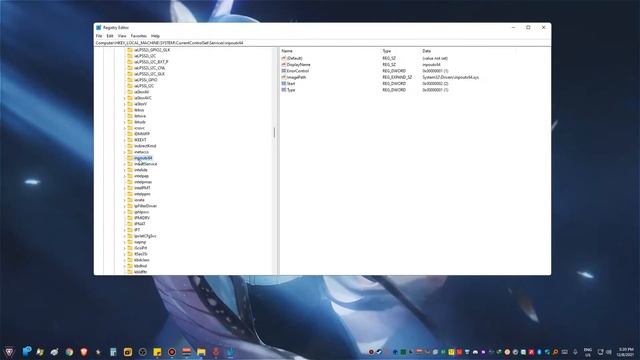Click folder icon of IPMIDRV key
The width and height of the screenshot is (640, 360).
(x=130, y=218)
